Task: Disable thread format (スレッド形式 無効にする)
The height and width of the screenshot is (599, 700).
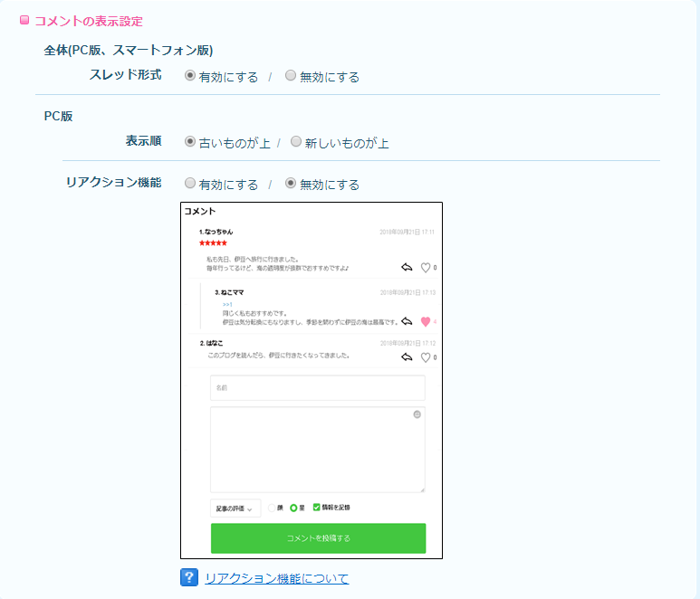Action: pyautogui.click(x=291, y=75)
